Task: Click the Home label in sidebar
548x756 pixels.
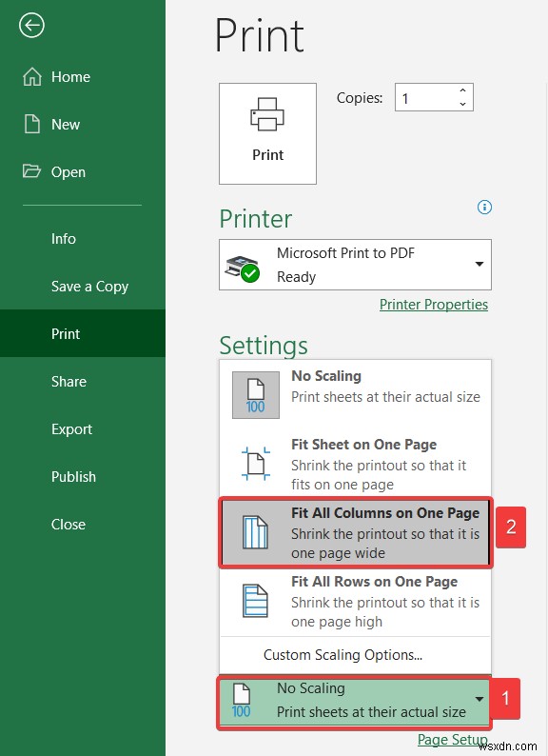Action: pos(70,77)
